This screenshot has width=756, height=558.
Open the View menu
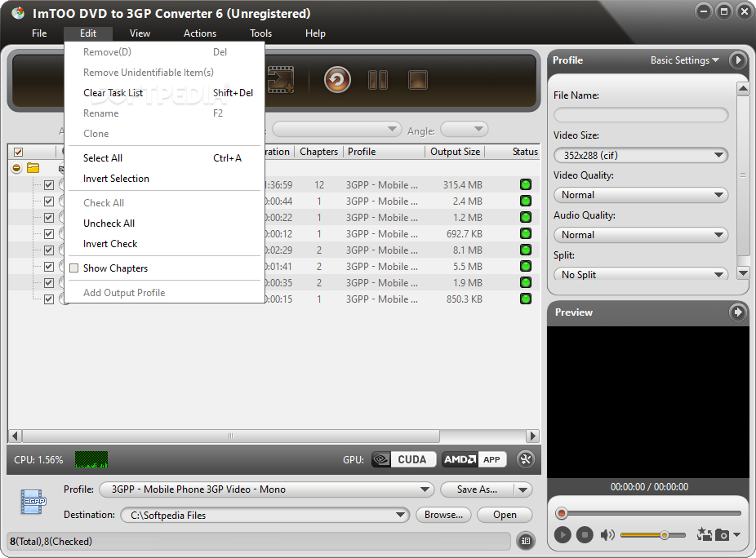coord(140,33)
